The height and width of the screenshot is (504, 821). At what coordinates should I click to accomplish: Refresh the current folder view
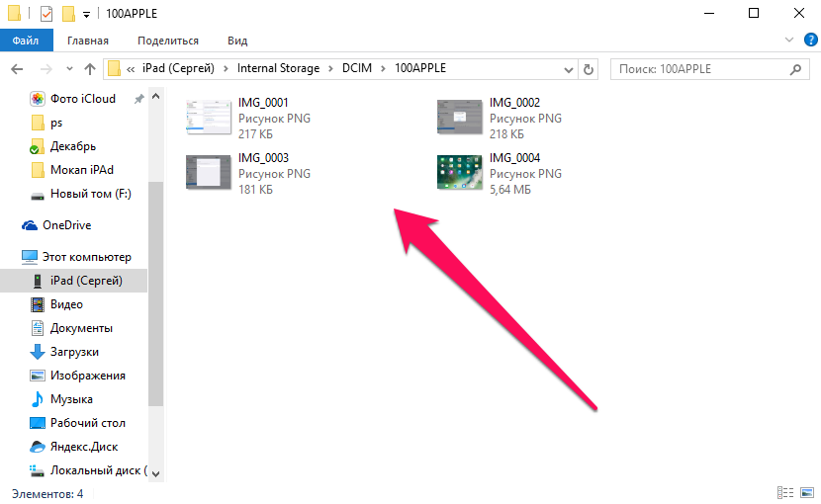coord(589,69)
